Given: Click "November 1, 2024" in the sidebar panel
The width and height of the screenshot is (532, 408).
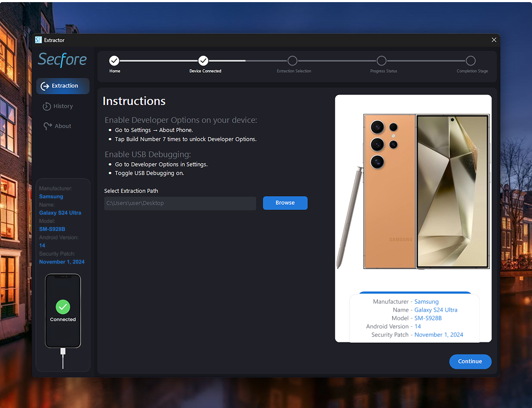Looking at the screenshot, I should click(62, 261).
